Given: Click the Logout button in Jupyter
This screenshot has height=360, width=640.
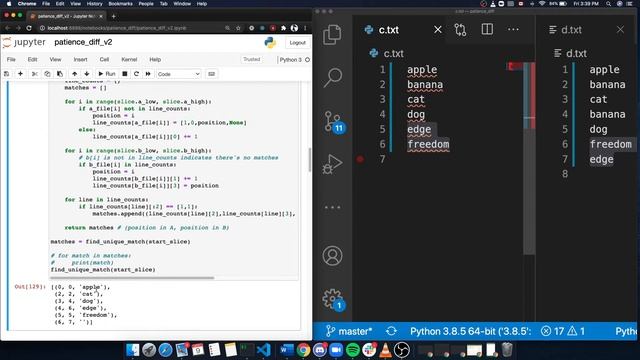Looking at the screenshot, I should click(297, 42).
